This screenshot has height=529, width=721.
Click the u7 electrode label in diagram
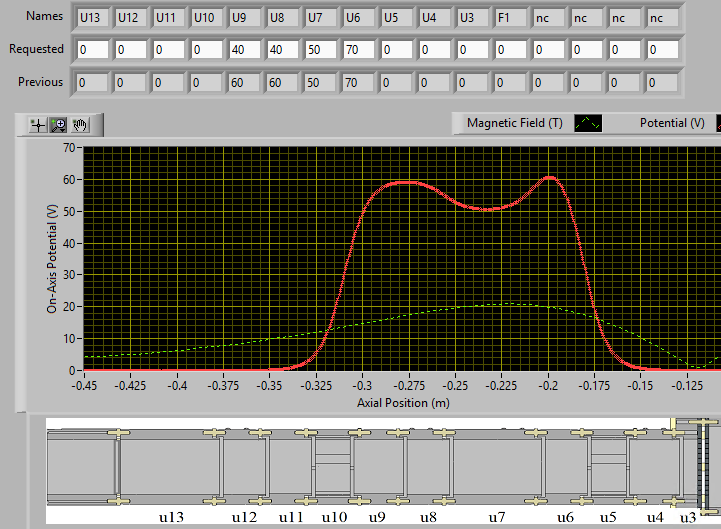497,518
